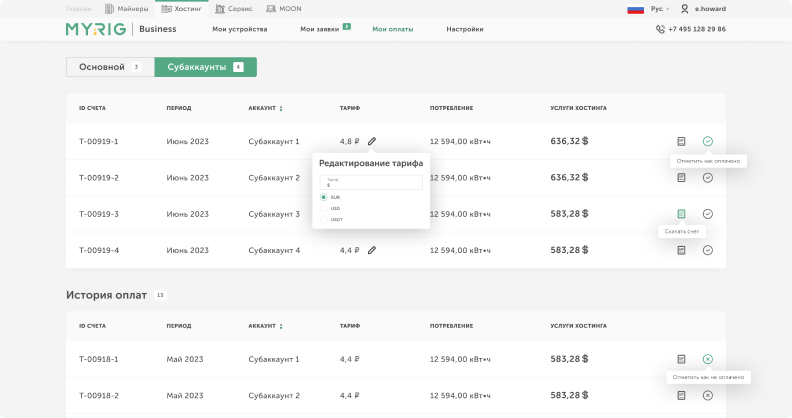
Task: Choose the USDT currency radio option
Action: [x=324, y=219]
